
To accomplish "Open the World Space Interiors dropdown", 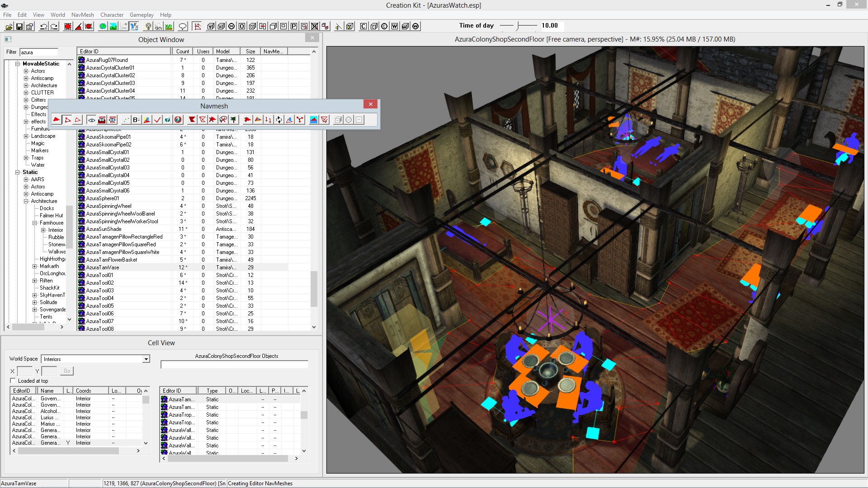I will [x=146, y=359].
